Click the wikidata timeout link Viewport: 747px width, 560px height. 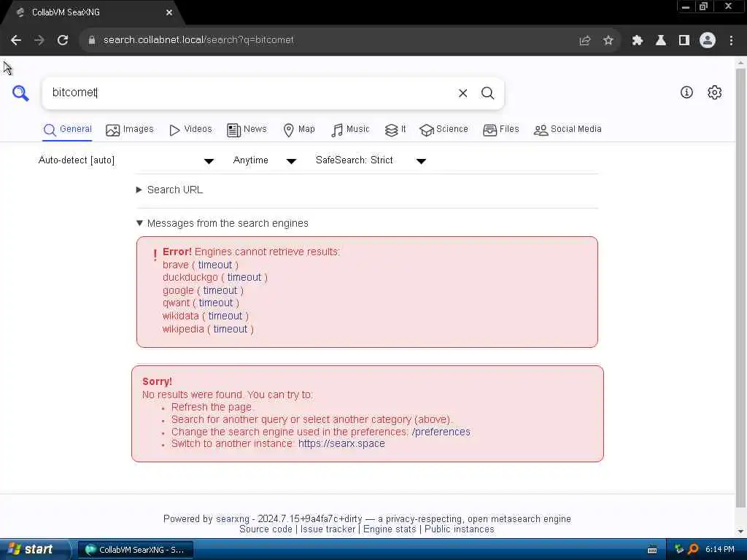coord(225,316)
